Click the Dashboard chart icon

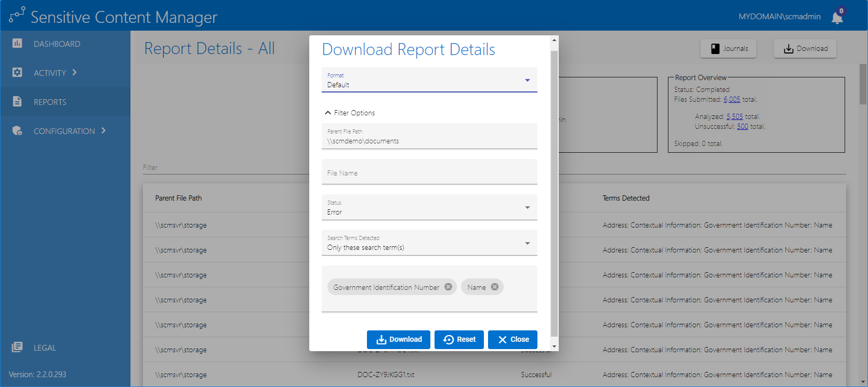click(17, 44)
